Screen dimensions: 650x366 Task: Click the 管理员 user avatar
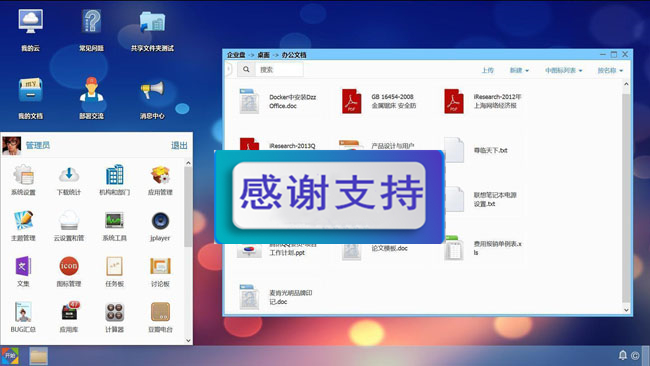pos(11,145)
